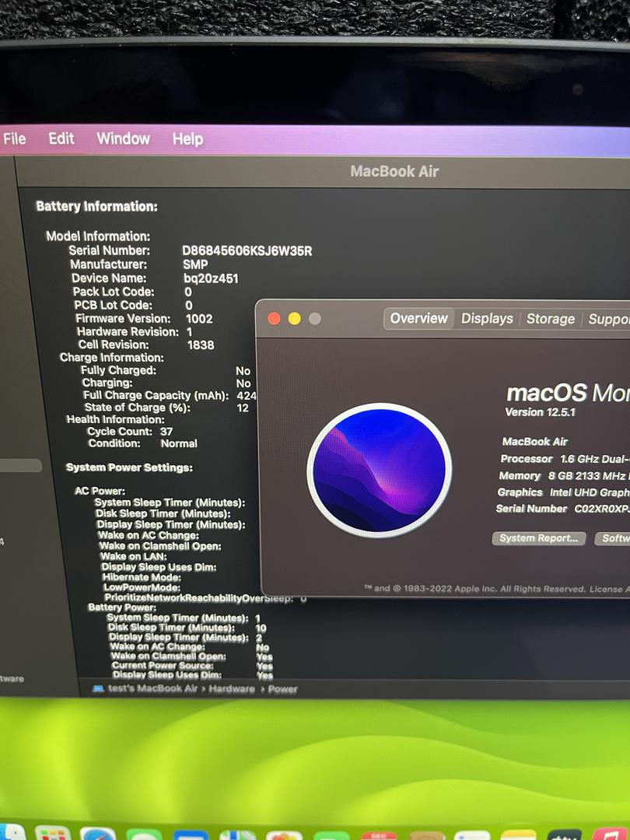
Task: Click the Cycle Count value 37
Action: coord(166,431)
